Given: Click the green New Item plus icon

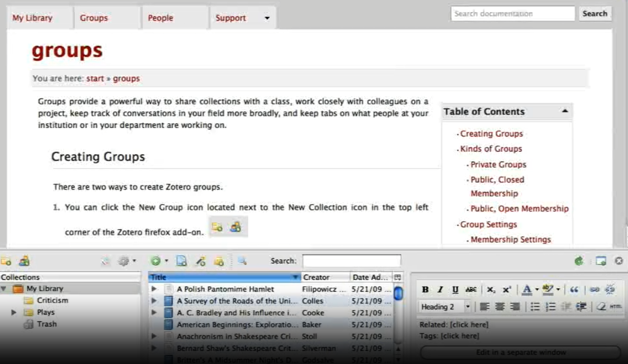Looking at the screenshot, I should coord(156,261).
